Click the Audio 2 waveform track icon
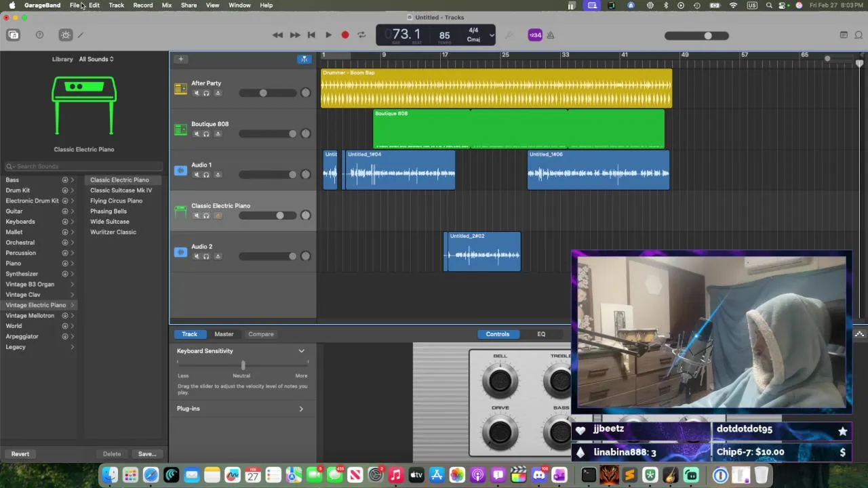 (180, 252)
